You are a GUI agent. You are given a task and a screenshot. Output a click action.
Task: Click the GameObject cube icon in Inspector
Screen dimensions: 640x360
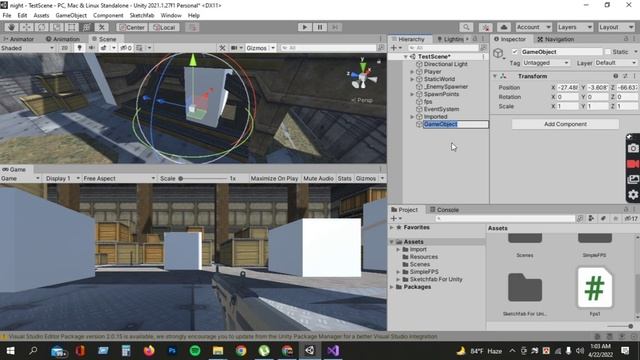pos(498,53)
